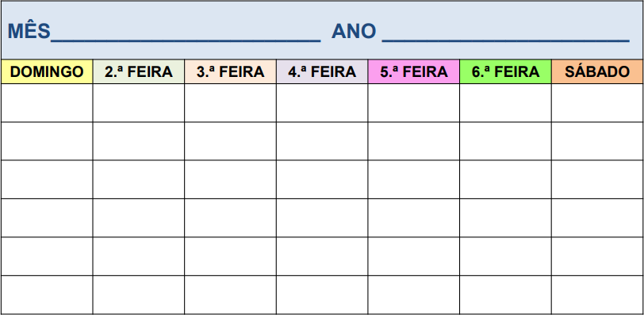Select the 3.ª FEIRA header cell
Image resolution: width=644 pixels, height=315 pixels.
click(231, 72)
